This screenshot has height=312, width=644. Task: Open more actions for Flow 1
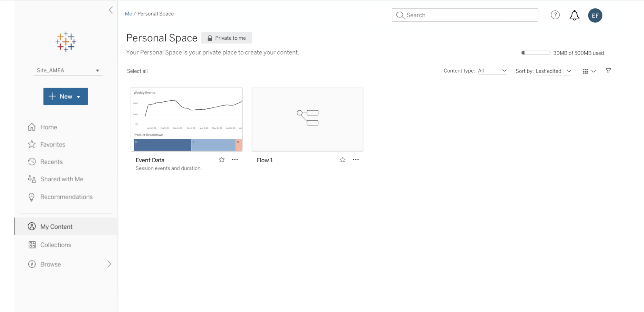356,160
